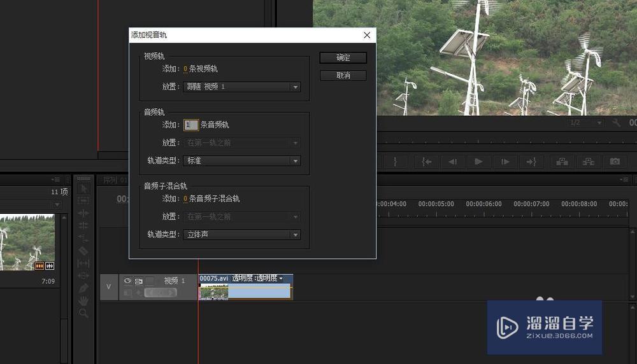The height and width of the screenshot is (364, 637).
Task: Click timeline ruler at 00:00:05:00
Action: [436, 204]
